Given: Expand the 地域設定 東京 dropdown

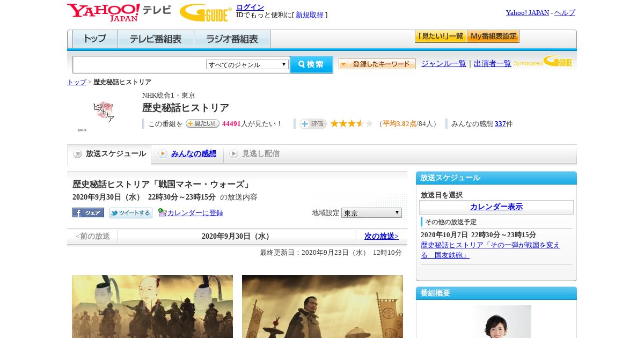Looking at the screenshot, I should pos(371,213).
